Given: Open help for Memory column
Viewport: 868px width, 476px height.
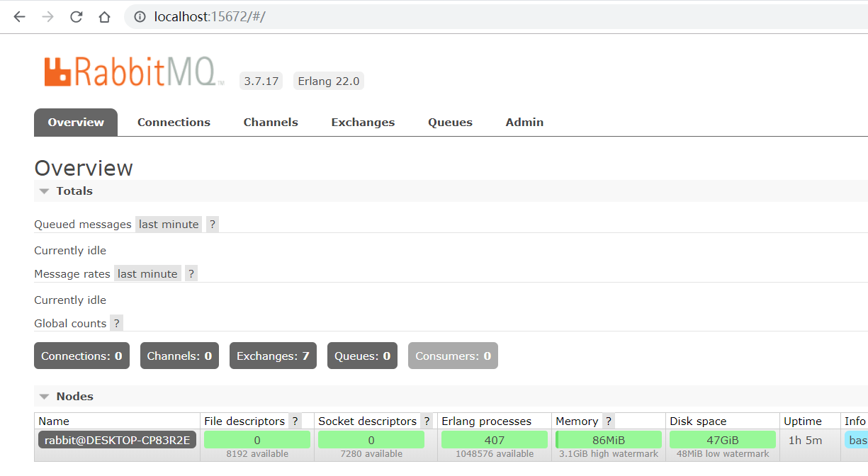Looking at the screenshot, I should point(608,421).
